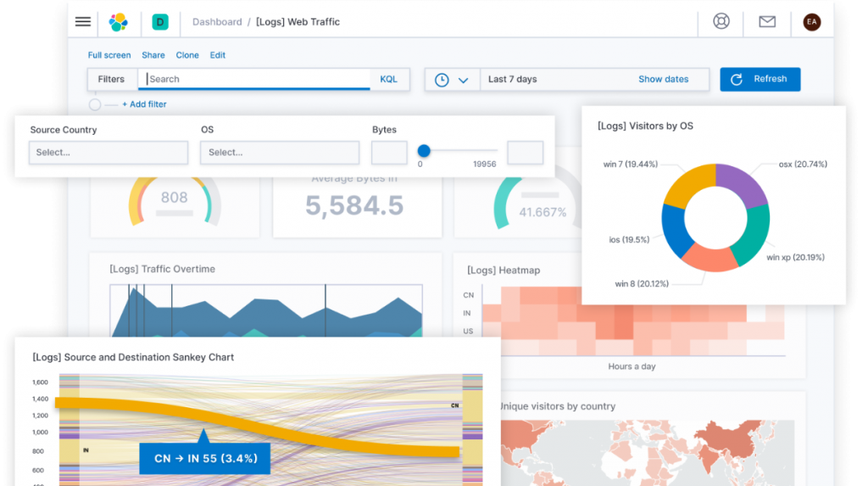
Task: Enter Full screen mode
Action: click(x=109, y=55)
